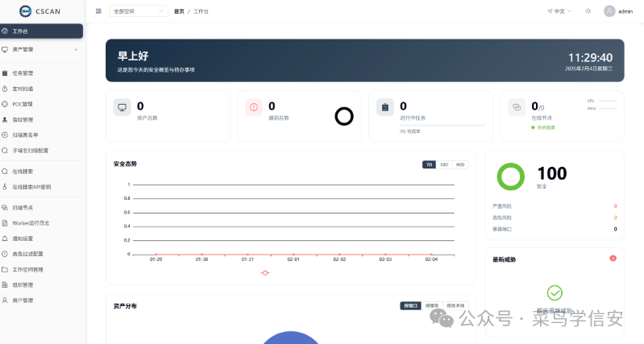
Task: Click the blue pie segment in 资产分布
Action: [x=290, y=338]
